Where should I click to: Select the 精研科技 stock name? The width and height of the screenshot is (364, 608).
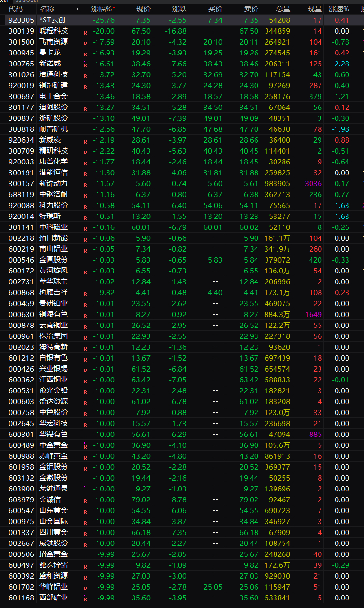click(53, 151)
